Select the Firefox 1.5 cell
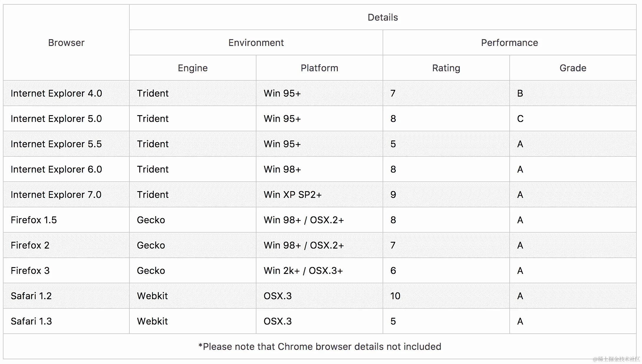The height and width of the screenshot is (364, 642). [34, 220]
